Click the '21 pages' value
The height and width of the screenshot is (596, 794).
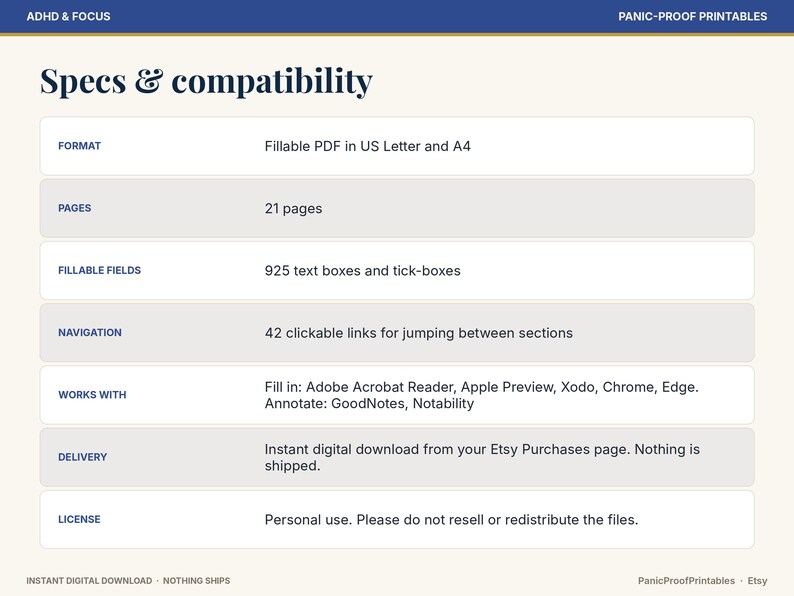[x=293, y=209]
